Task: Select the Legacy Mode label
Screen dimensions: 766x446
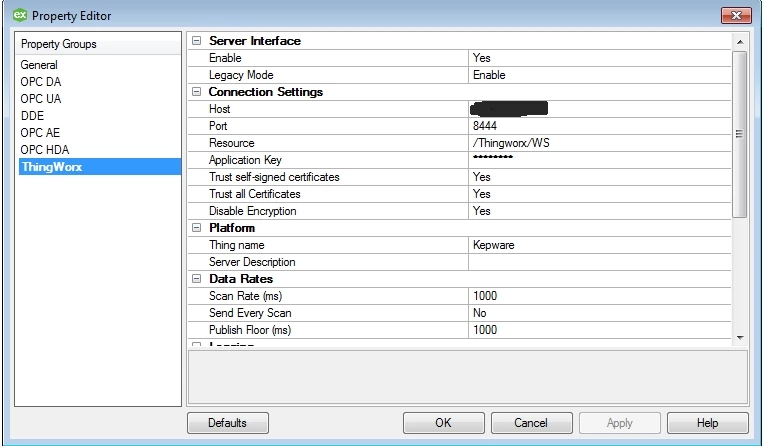Action: (x=241, y=75)
